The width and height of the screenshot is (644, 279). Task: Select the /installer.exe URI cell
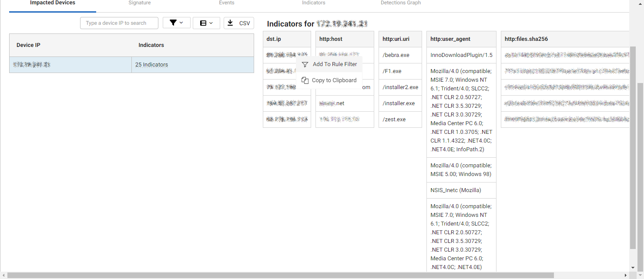pyautogui.click(x=400, y=103)
